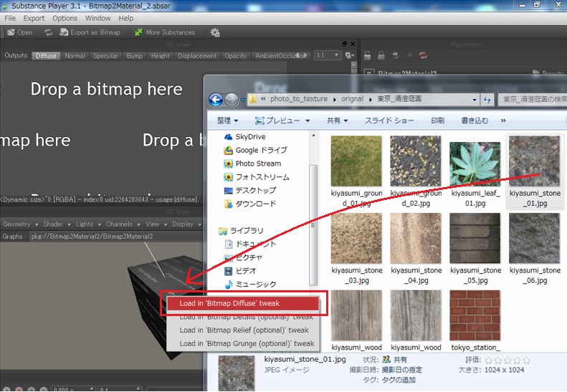The width and height of the screenshot is (567, 392).
Task: Select Photo Stream in navigation pane
Action: pyautogui.click(x=252, y=163)
